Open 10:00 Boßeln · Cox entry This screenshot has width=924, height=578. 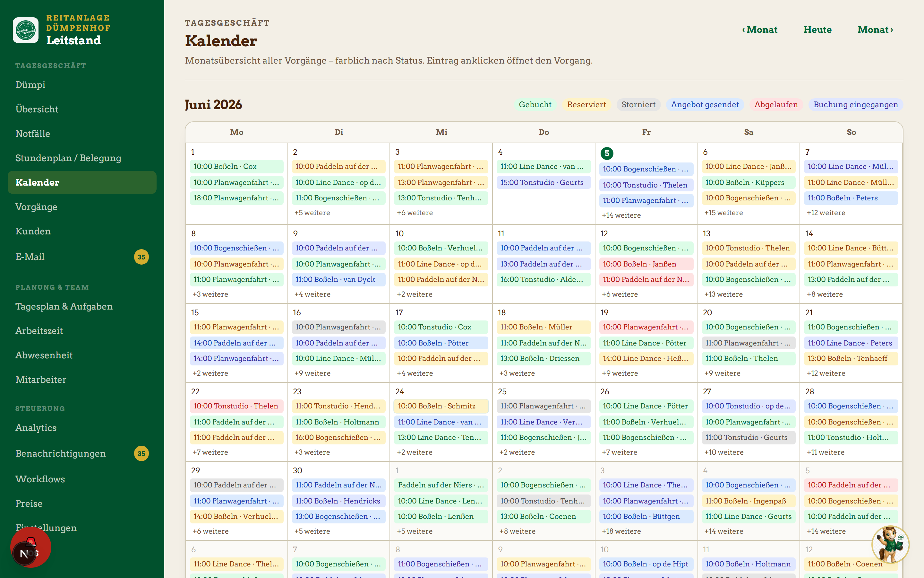tap(237, 166)
